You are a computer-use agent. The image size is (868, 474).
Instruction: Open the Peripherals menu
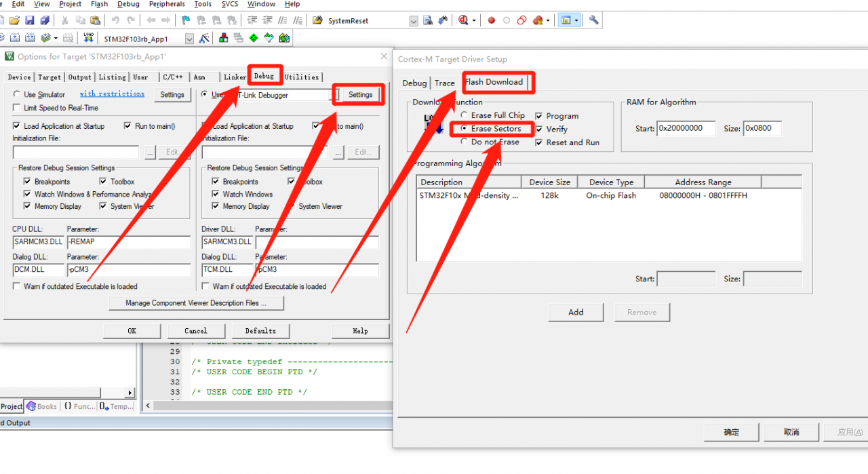(x=167, y=4)
